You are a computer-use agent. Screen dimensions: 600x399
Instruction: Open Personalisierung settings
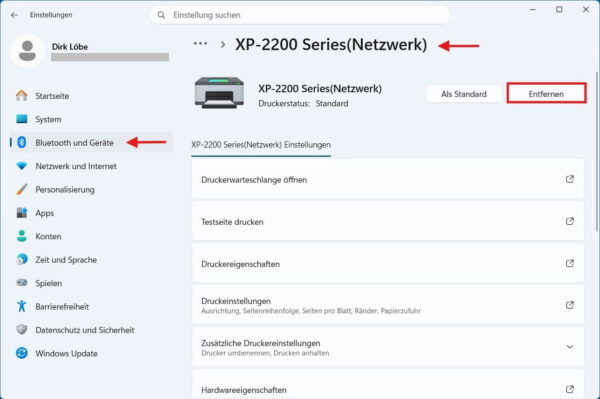(91, 189)
